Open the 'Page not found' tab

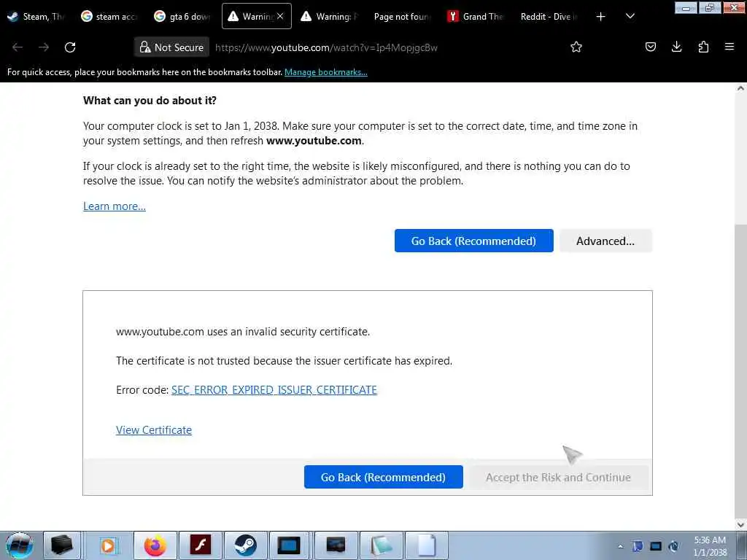point(403,16)
